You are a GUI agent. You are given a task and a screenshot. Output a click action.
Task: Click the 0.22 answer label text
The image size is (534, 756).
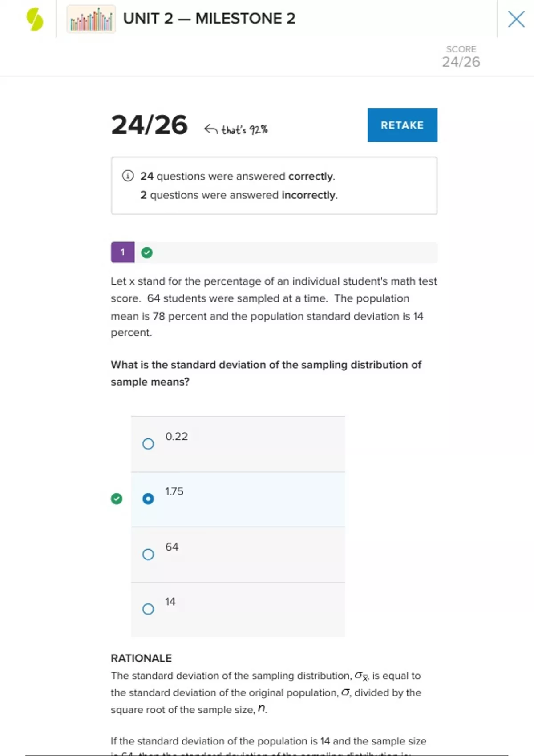(x=177, y=437)
